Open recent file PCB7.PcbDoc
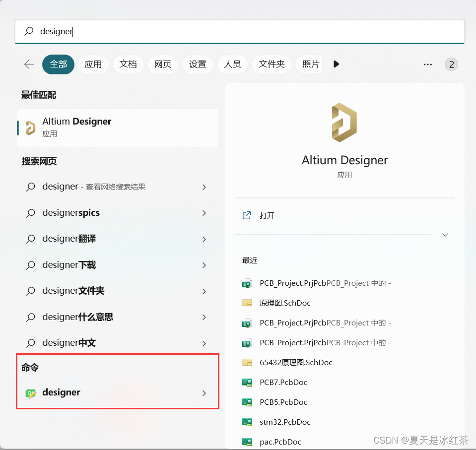Image resolution: width=476 pixels, height=450 pixels. [x=283, y=383]
